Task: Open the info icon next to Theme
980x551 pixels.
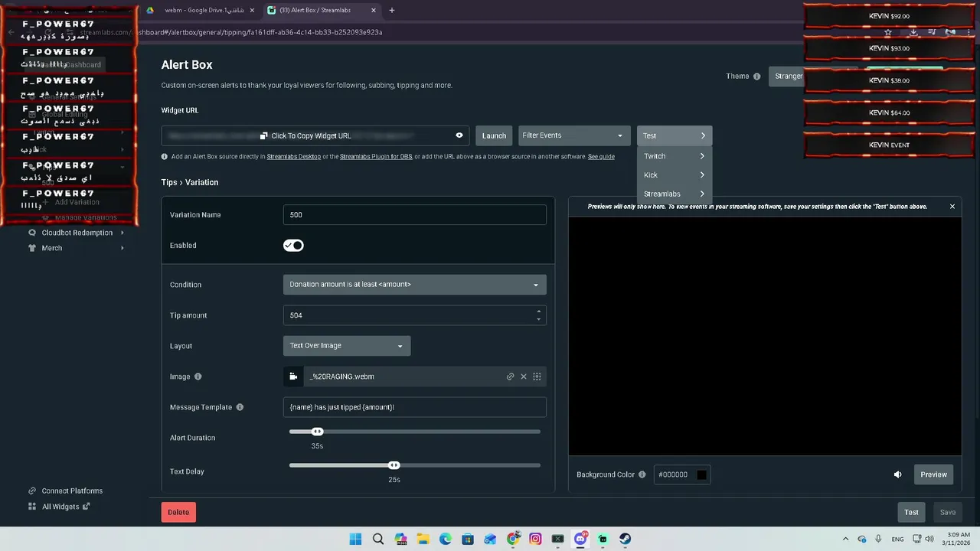Action: click(756, 77)
